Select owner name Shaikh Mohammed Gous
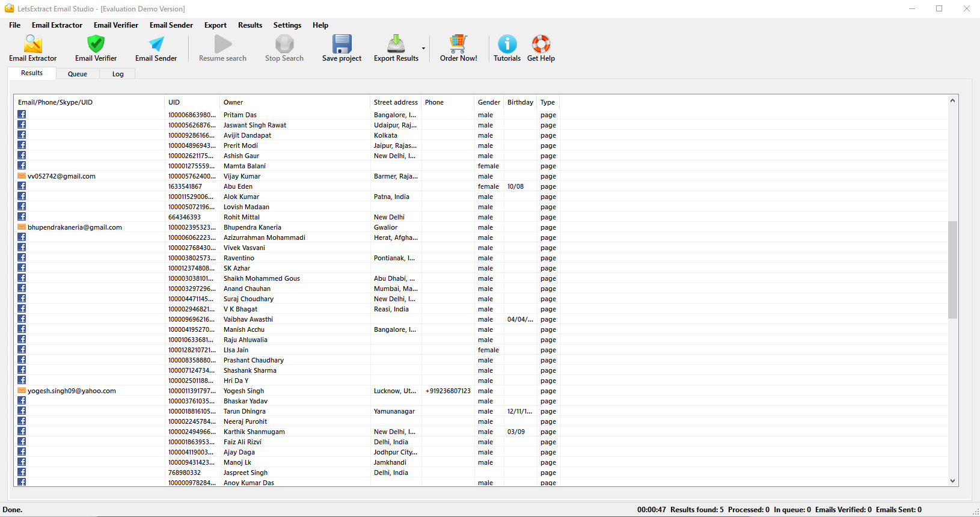This screenshot has width=980, height=517. click(x=262, y=278)
